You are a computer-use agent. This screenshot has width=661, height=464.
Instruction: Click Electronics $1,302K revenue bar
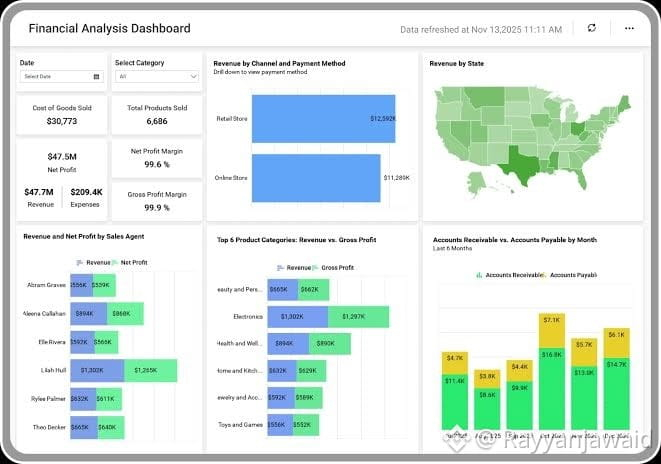(298, 317)
